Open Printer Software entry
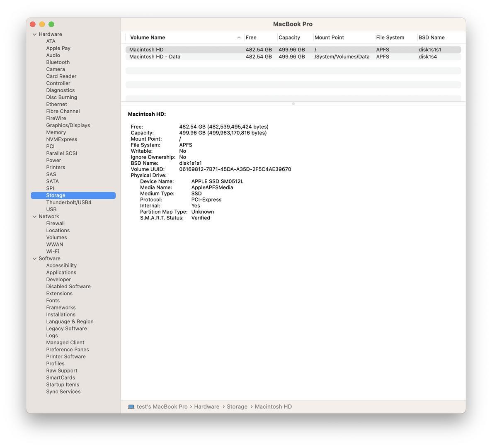The height and width of the screenshot is (448, 492). (x=66, y=356)
